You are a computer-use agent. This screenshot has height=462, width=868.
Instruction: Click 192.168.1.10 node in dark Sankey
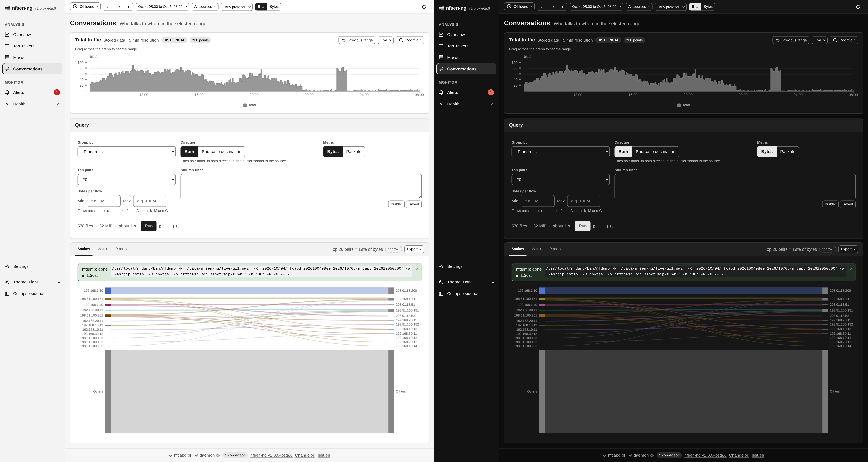pos(542,291)
